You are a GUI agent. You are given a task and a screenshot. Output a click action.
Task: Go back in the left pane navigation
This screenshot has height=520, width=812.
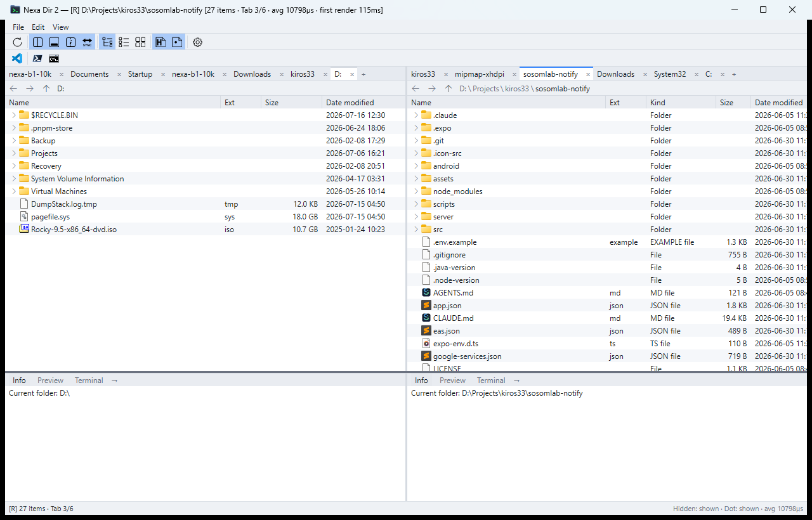click(13, 89)
